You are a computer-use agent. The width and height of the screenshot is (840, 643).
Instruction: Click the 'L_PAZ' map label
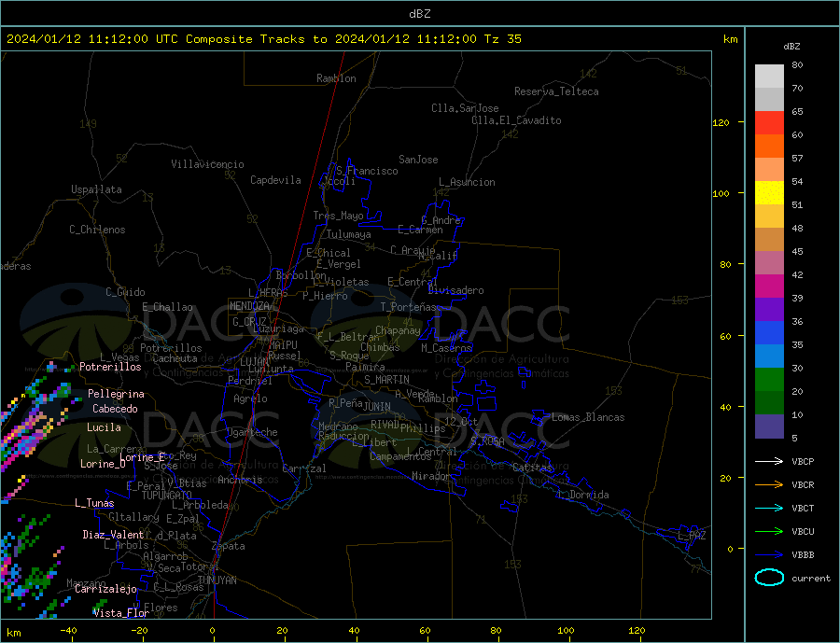(692, 536)
